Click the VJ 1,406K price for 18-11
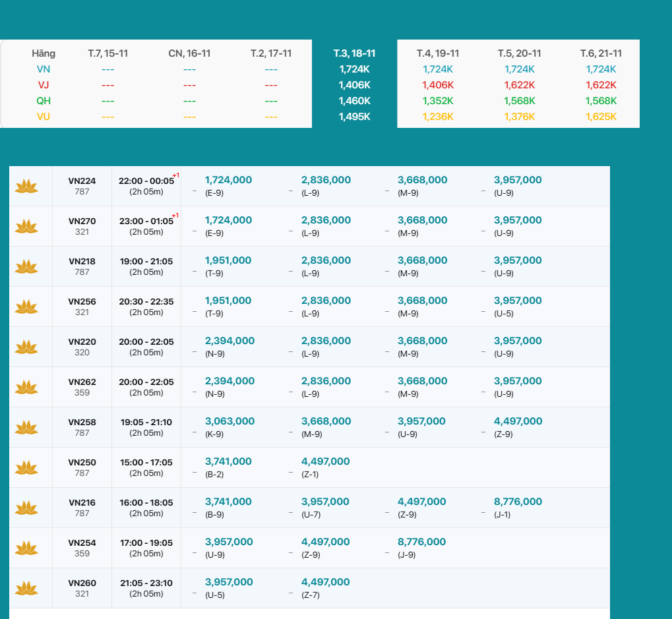 point(355,85)
